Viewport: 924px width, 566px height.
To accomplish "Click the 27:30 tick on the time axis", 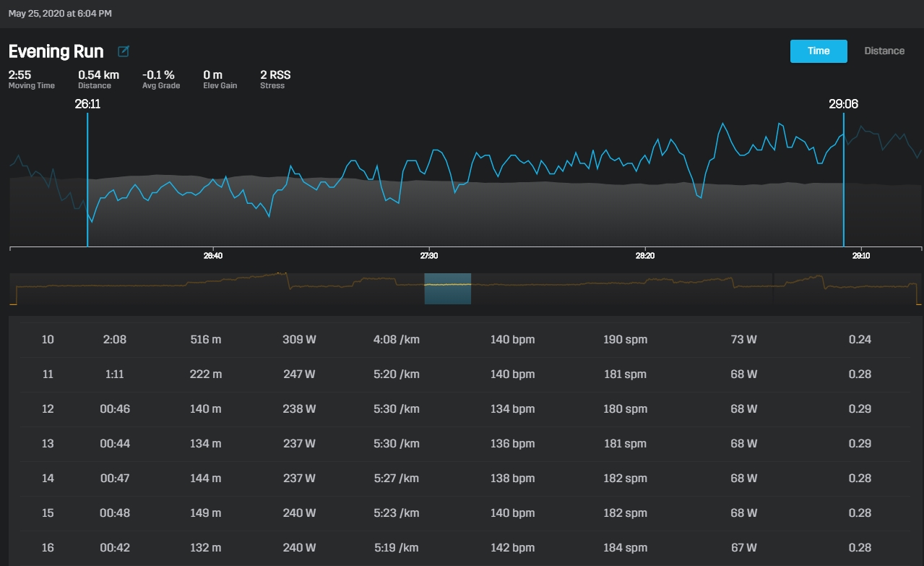I will pyautogui.click(x=428, y=256).
